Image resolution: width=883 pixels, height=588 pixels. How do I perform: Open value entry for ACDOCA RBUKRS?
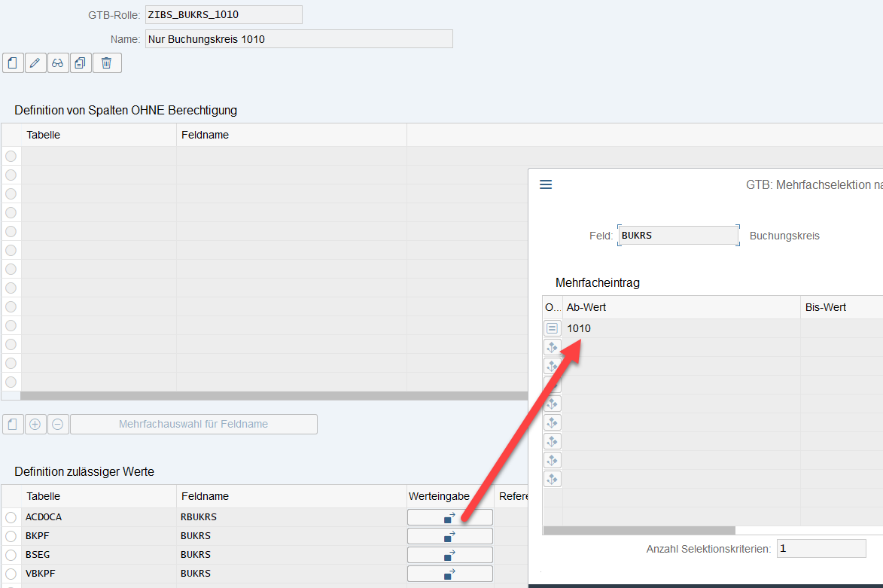449,517
